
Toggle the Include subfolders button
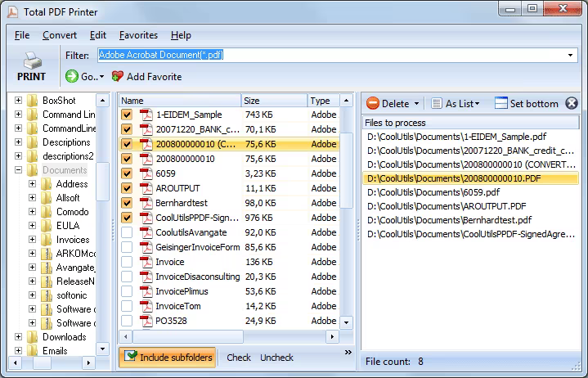pyautogui.click(x=168, y=358)
